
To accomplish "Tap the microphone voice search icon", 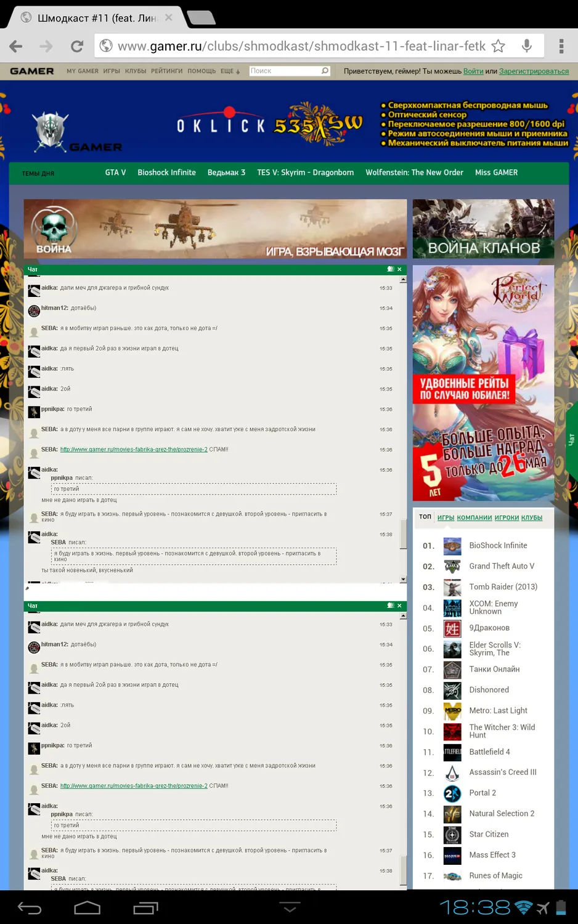I will click(527, 46).
